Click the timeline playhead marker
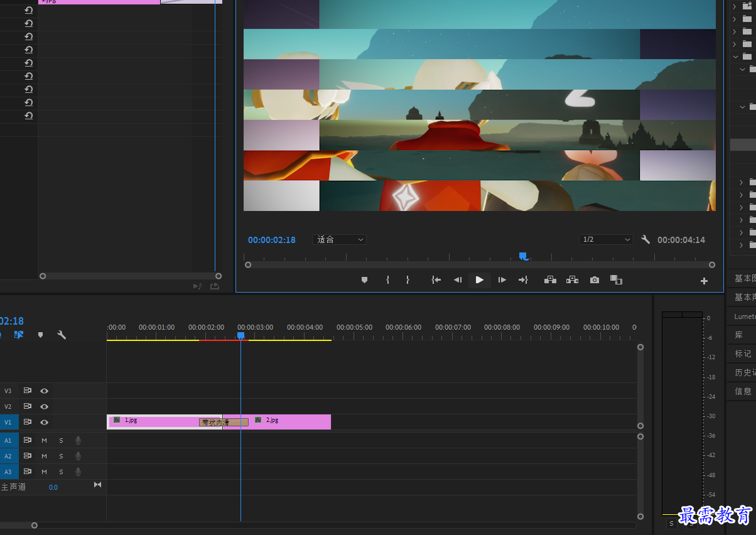This screenshot has height=535, width=756. point(240,336)
